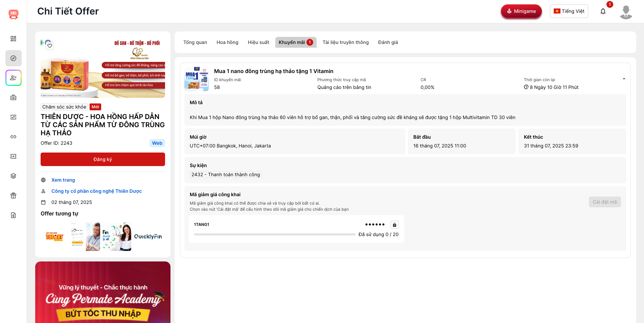644x323 pixels.
Task: Click the promotion ID value 58
Action: [217, 87]
